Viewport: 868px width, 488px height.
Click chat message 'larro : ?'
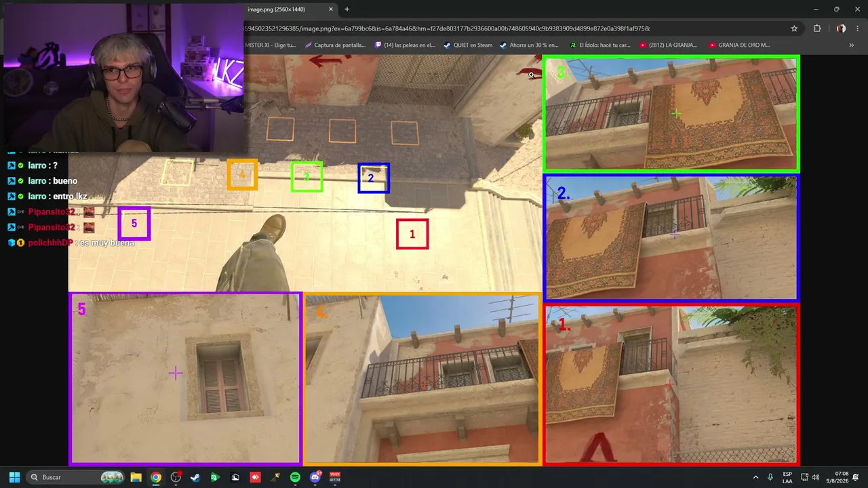(33, 165)
